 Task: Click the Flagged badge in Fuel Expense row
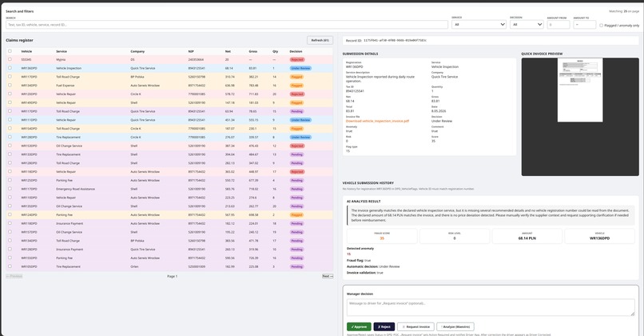[297, 86]
